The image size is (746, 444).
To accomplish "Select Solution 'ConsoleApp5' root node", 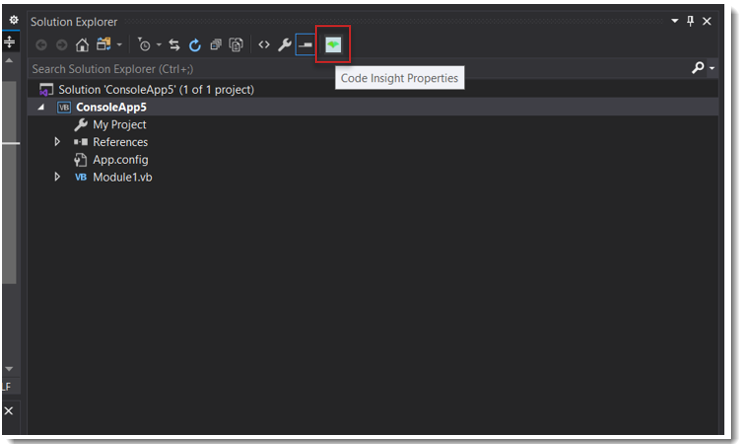I will [x=155, y=90].
